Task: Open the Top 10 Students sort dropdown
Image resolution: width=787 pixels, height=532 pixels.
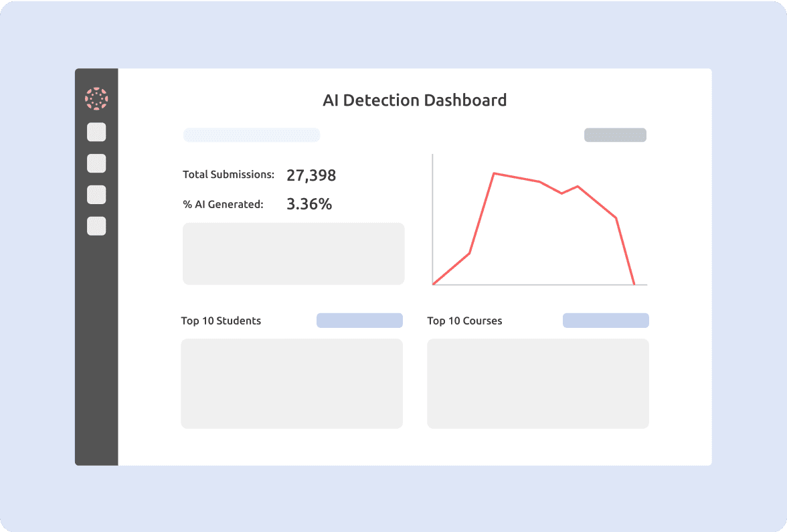Action: tap(359, 320)
